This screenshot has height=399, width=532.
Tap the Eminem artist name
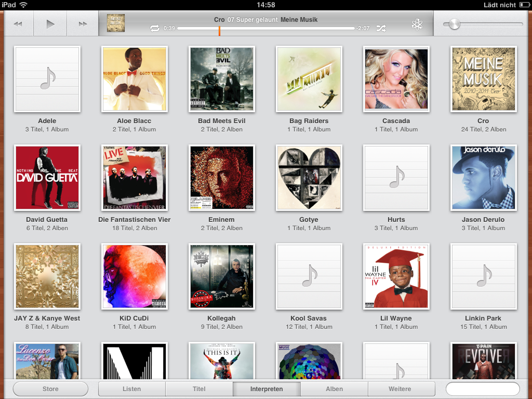pos(221,220)
